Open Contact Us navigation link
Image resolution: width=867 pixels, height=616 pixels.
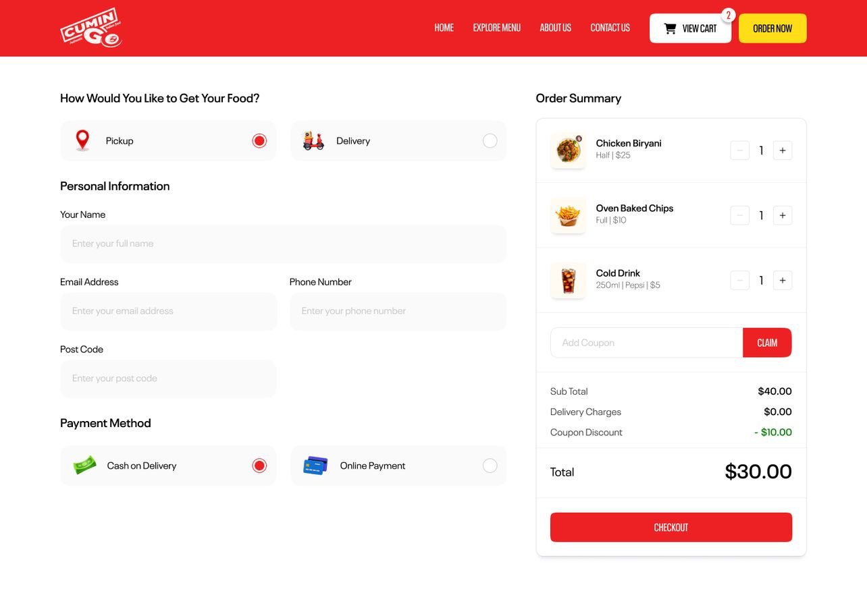[610, 28]
